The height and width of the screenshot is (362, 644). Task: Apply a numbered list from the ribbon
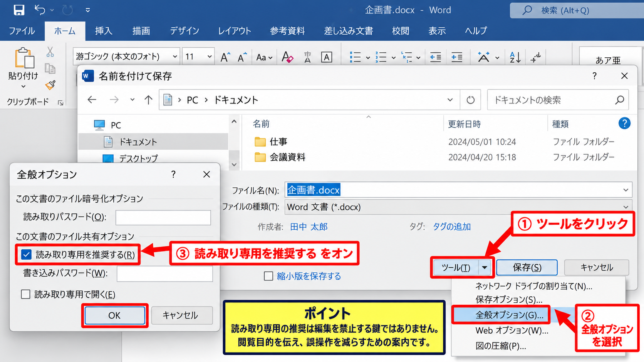click(x=381, y=57)
